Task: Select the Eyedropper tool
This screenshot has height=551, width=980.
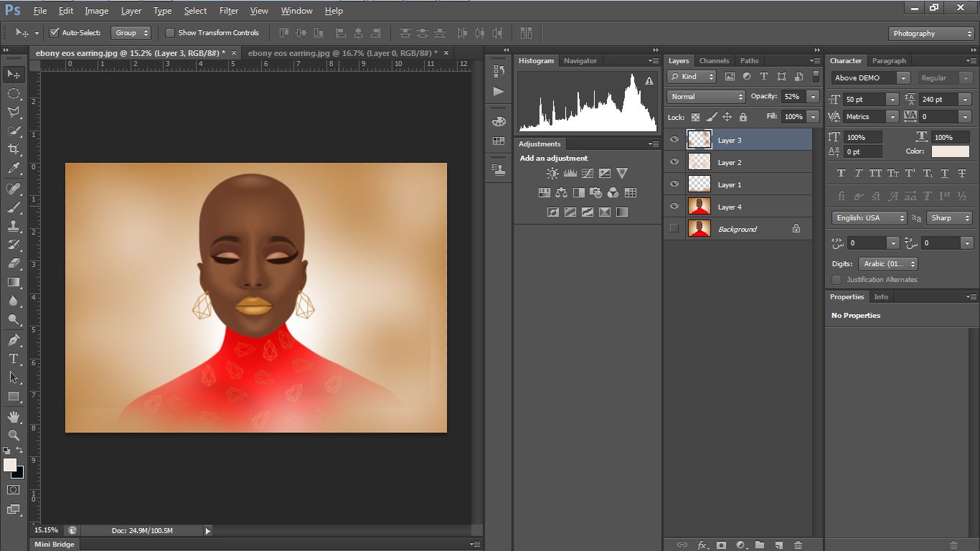Action: [14, 169]
